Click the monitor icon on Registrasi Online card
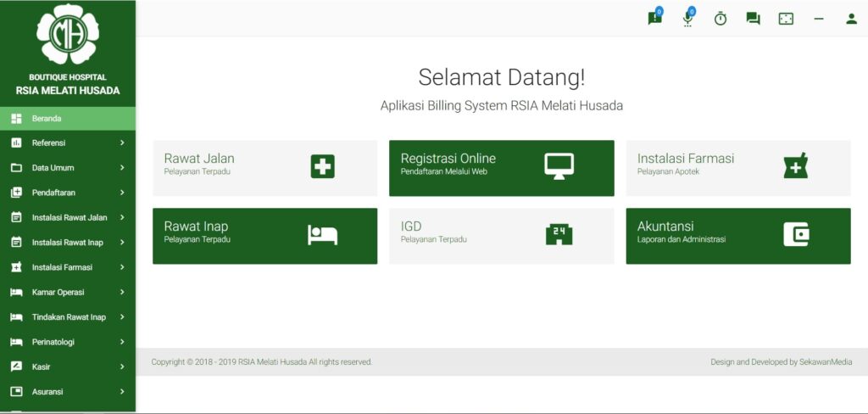 click(559, 166)
